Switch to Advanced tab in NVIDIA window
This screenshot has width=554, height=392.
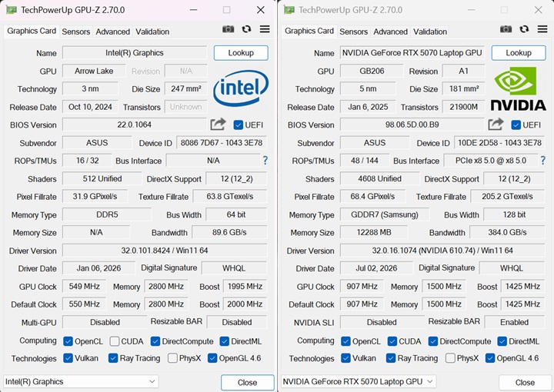pyautogui.click(x=390, y=32)
